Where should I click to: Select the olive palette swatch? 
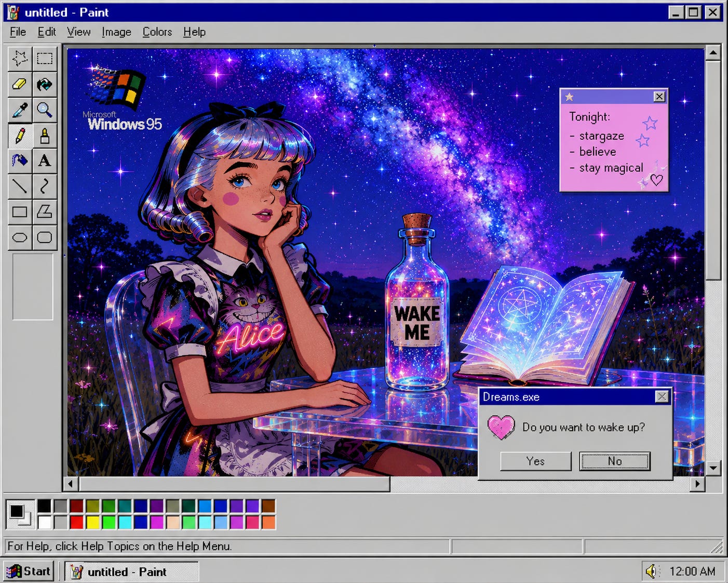point(93,506)
